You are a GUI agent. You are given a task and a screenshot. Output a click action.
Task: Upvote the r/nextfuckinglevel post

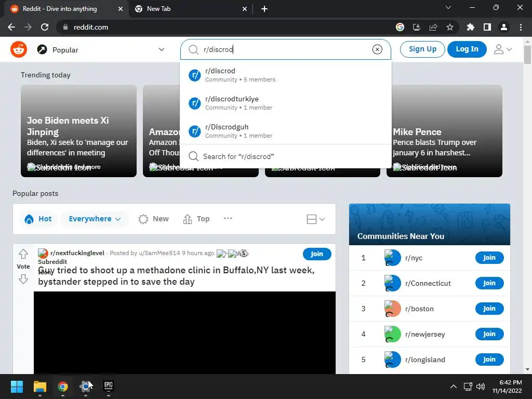pos(23,254)
